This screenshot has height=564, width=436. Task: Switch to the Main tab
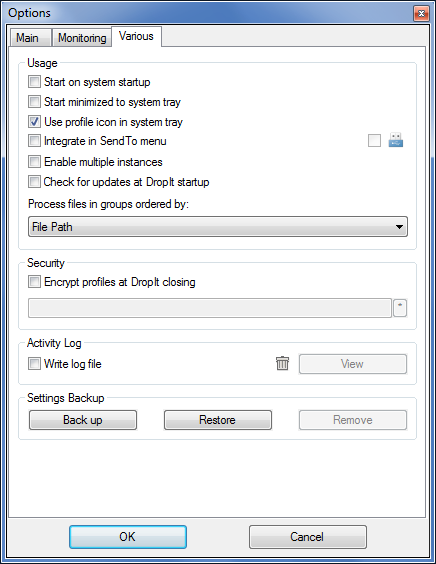pyautogui.click(x=30, y=37)
